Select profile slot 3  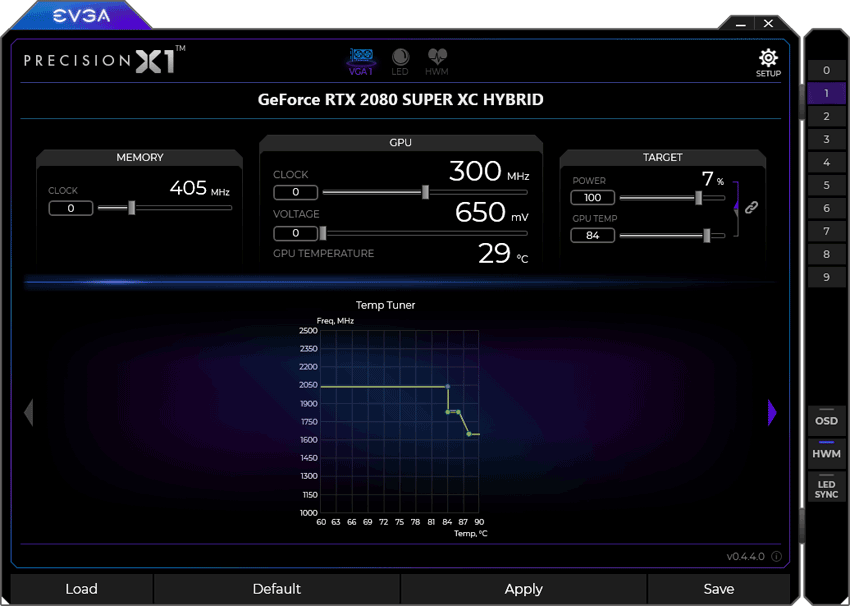(x=826, y=139)
